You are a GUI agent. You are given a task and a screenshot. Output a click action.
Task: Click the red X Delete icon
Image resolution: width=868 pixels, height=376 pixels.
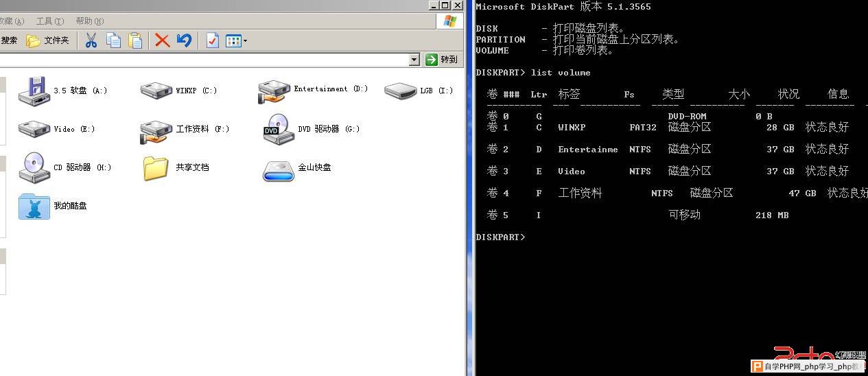click(x=162, y=40)
